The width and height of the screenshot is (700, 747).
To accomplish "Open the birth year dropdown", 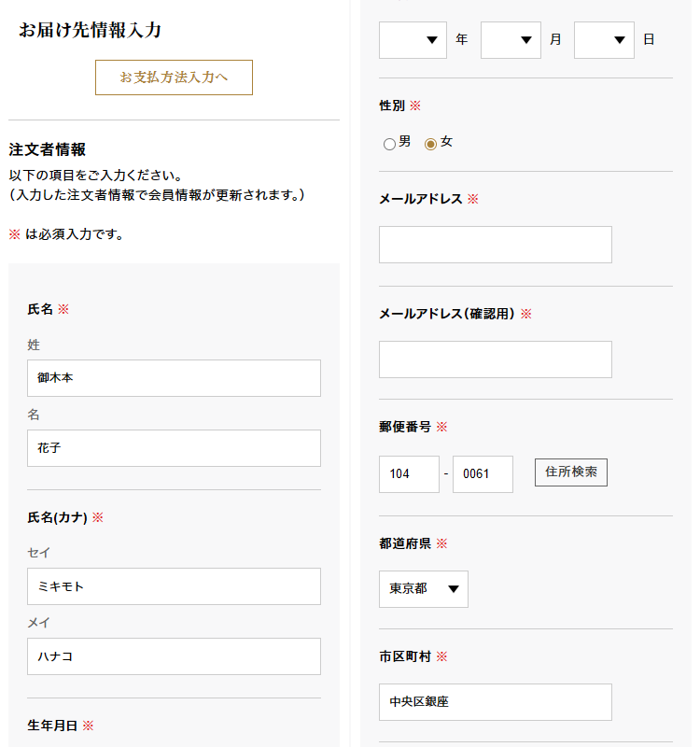I will coord(413,40).
